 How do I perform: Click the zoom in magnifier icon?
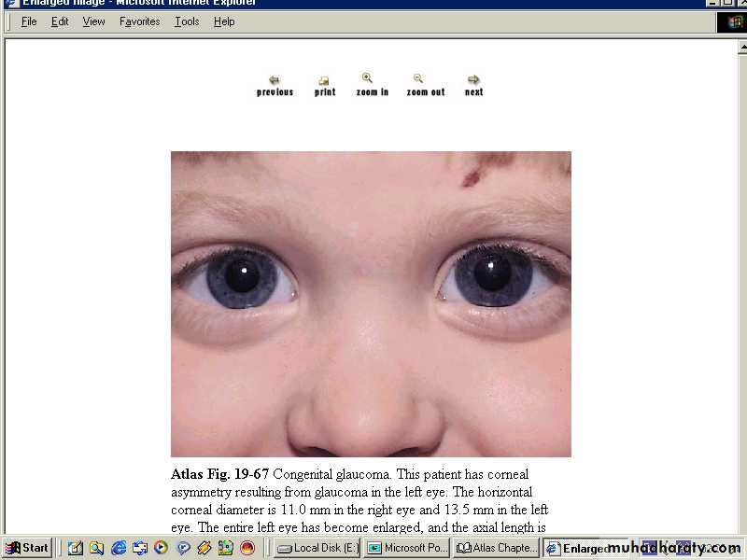click(368, 78)
